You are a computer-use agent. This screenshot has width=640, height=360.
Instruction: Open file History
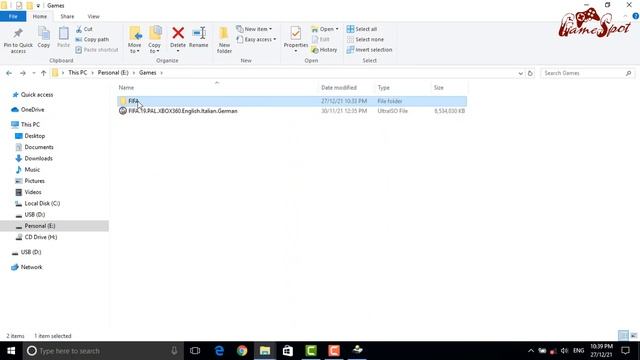[324, 50]
